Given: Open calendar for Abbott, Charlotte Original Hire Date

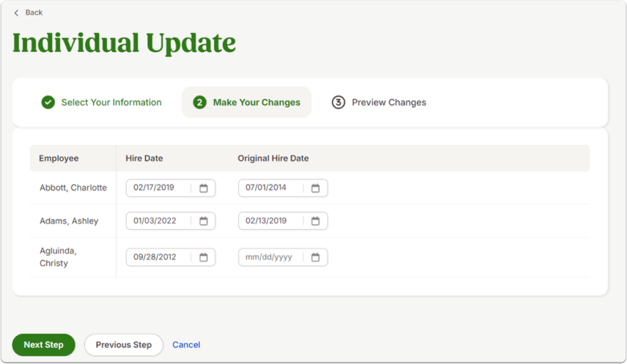Looking at the screenshot, I should [315, 187].
